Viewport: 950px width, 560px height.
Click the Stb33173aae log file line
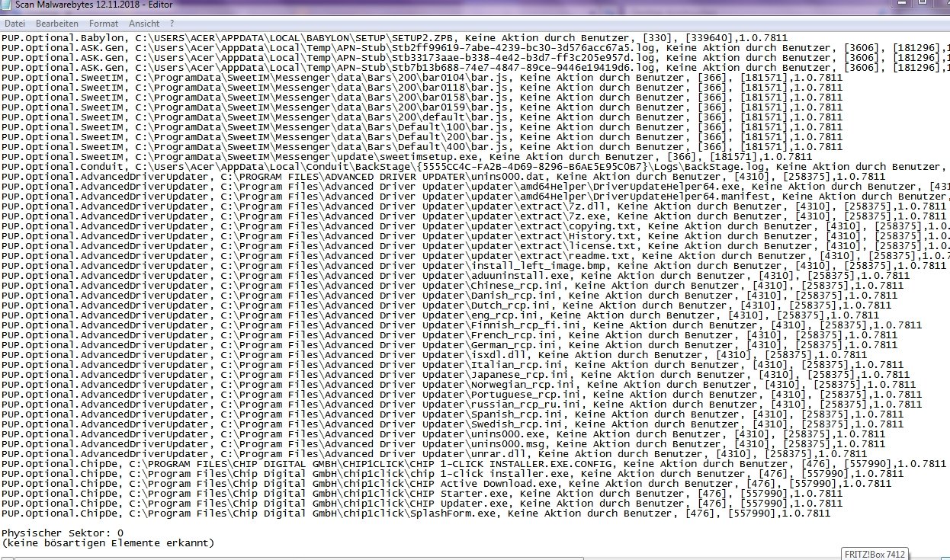475,57
